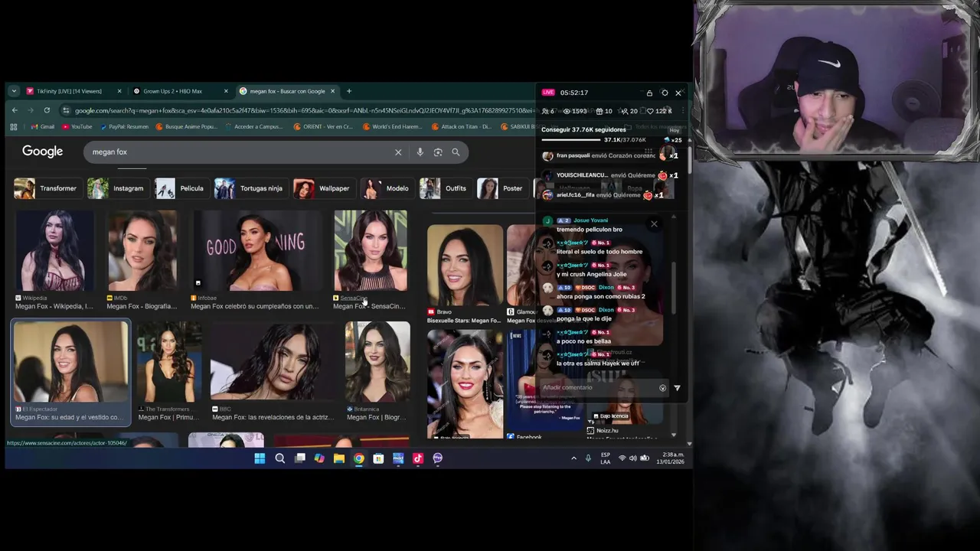Open the TikTok app from the taskbar
The height and width of the screenshot is (551, 980).
click(x=417, y=458)
